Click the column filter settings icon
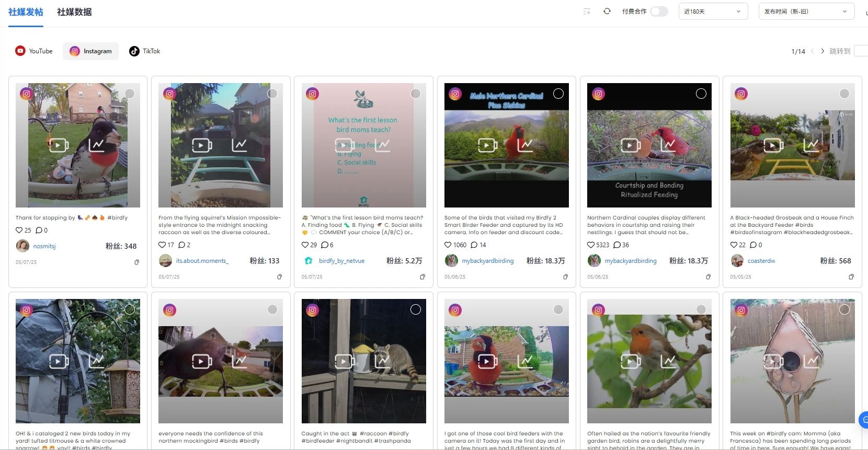Viewport: 868px width, 450px height. (587, 11)
